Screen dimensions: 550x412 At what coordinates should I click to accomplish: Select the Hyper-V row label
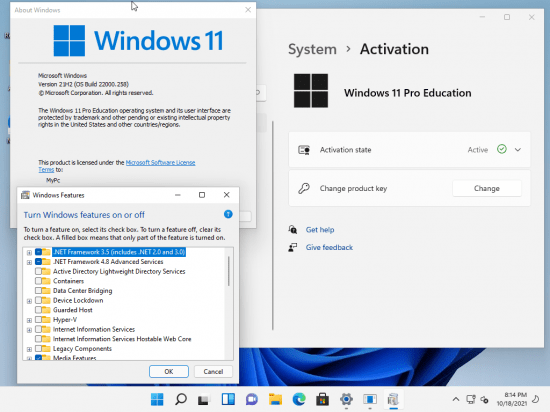[65, 320]
